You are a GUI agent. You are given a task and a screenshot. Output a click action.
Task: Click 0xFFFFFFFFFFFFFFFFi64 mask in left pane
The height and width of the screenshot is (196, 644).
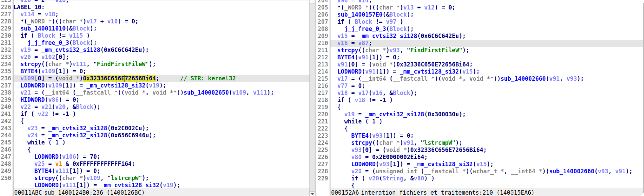pos(102,164)
